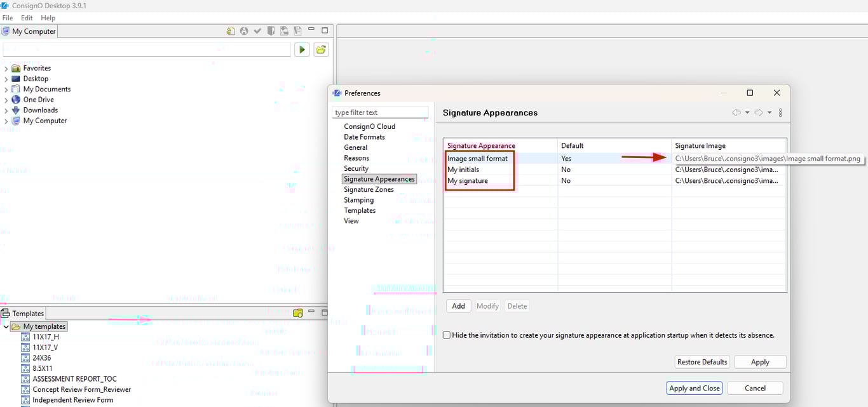Click the yellow folder icon in Templates panel
Viewport: 868px width, 407px height.
pos(297,313)
